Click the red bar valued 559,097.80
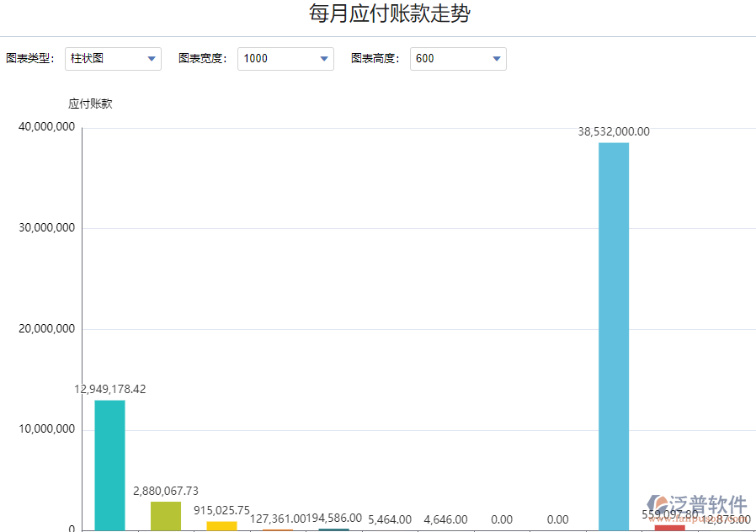The width and height of the screenshot is (756, 532). (669, 527)
